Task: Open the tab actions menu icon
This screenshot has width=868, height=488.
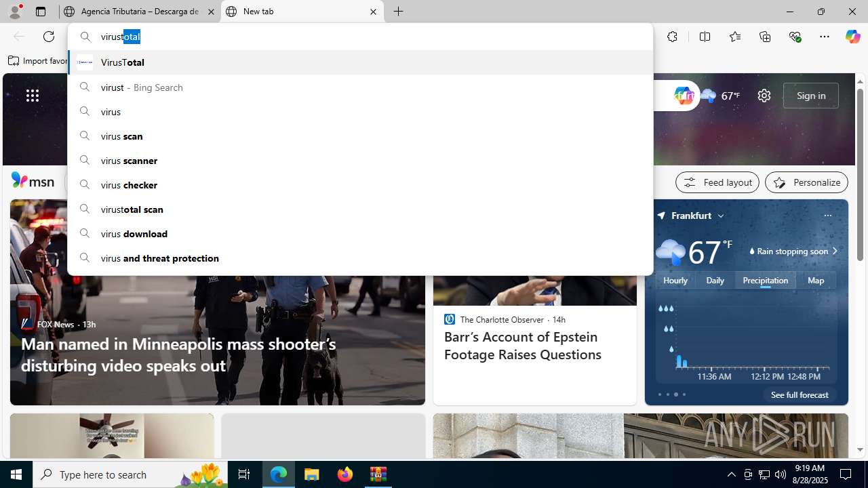Action: (x=41, y=12)
